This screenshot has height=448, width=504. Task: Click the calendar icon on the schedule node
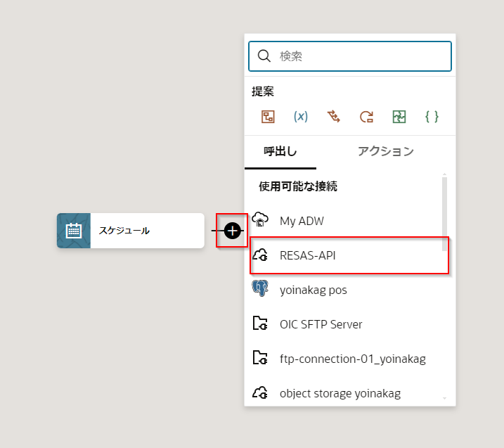click(x=74, y=231)
